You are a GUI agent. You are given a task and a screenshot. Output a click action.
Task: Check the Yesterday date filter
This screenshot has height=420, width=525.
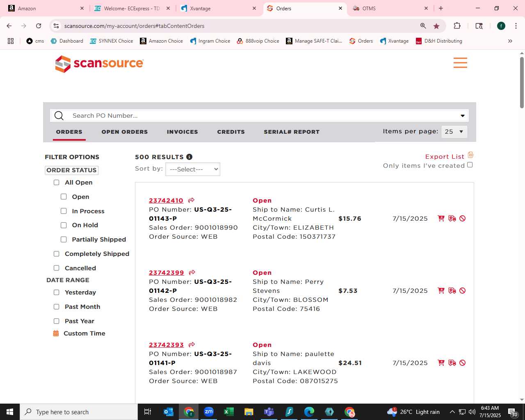(57, 292)
